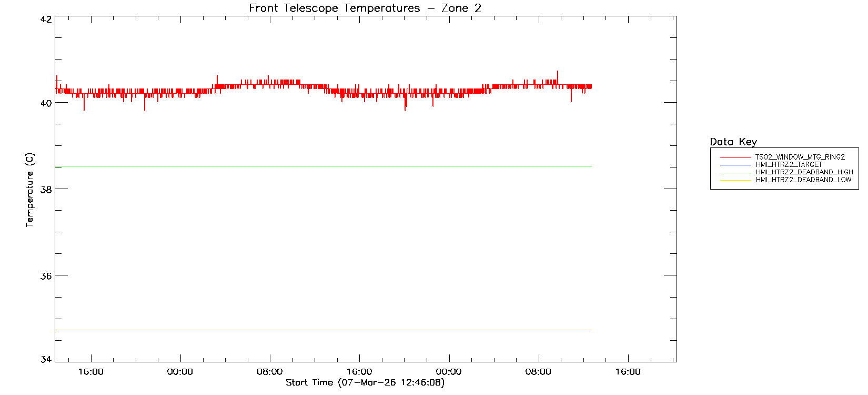The image size is (868, 395).
Task: Click the y-axis tick label 42
Action: [46, 19]
